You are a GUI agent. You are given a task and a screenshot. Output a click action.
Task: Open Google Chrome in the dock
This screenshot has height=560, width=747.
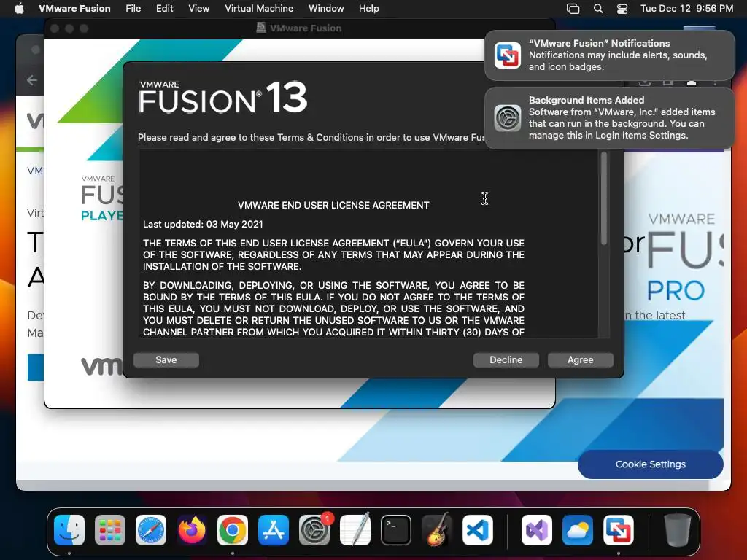(x=233, y=530)
